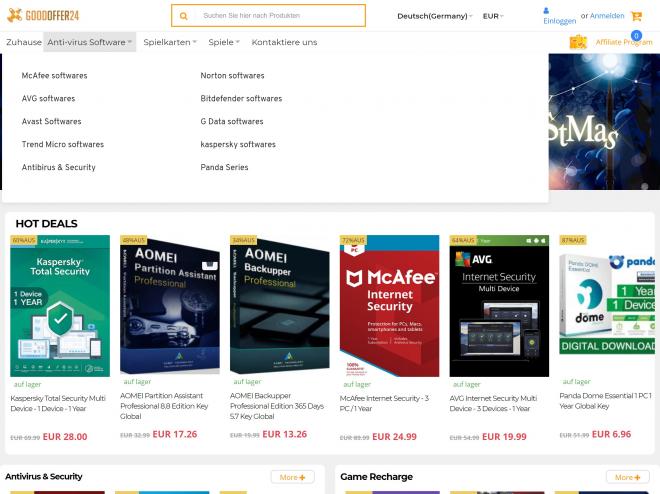The image size is (660, 494).
Task: Click AOMEI Backupper Professional Edition title link
Action: tap(277, 406)
